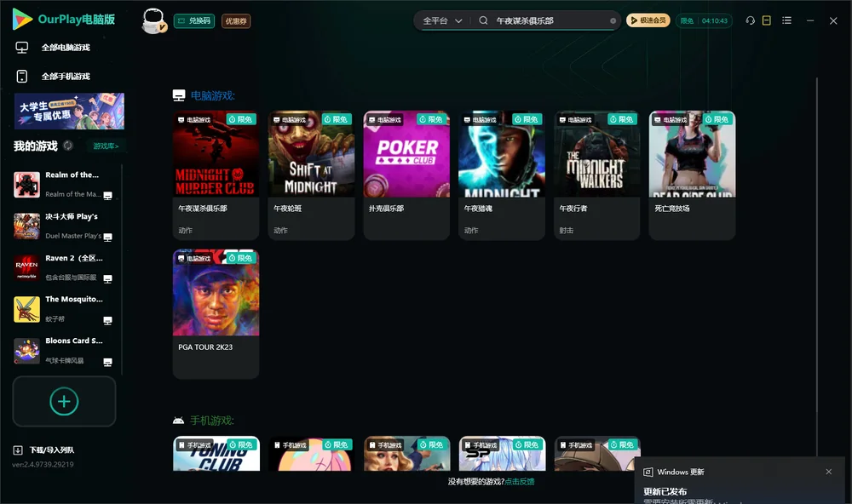This screenshot has width=852, height=504.
Task: Click the phone icon beside 全部手机游戏
Action: click(22, 77)
